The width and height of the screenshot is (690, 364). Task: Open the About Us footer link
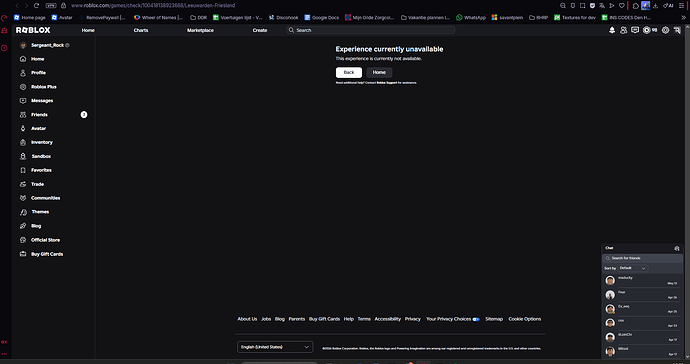click(247, 319)
